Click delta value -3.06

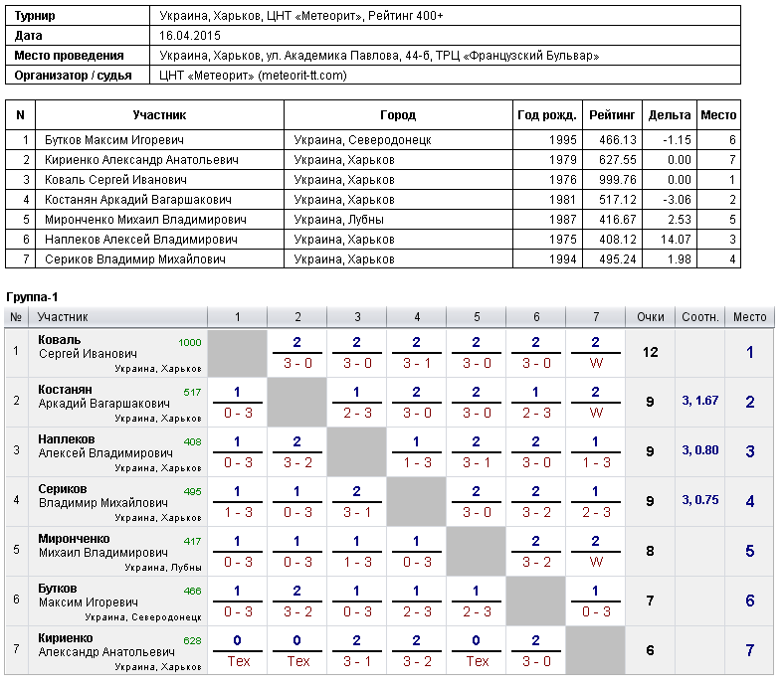coord(677,200)
